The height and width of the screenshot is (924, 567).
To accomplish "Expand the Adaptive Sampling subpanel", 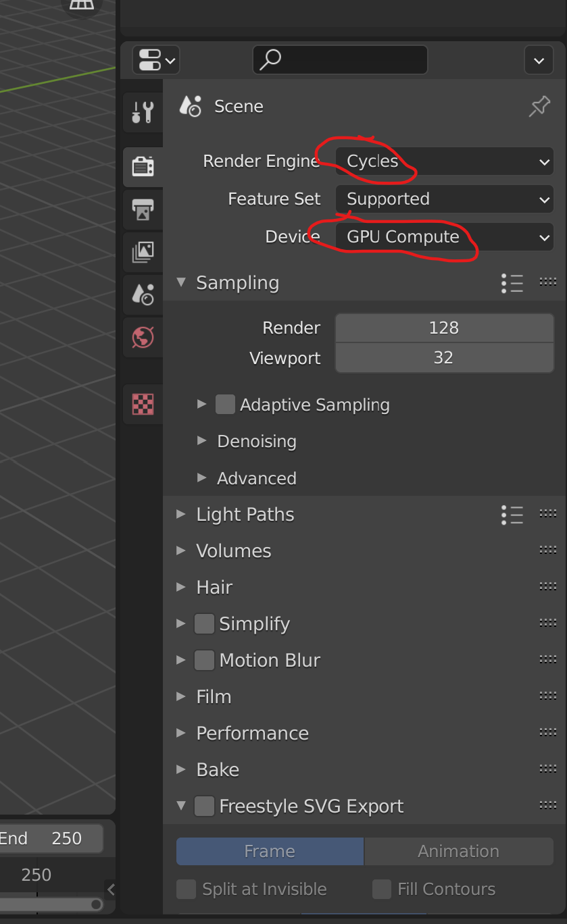I will [201, 405].
